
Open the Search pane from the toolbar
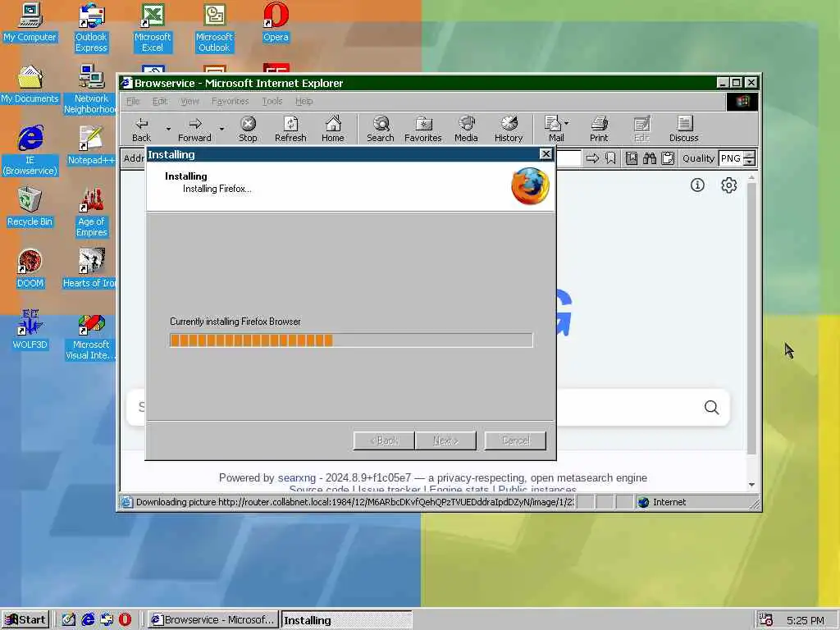[x=381, y=129]
